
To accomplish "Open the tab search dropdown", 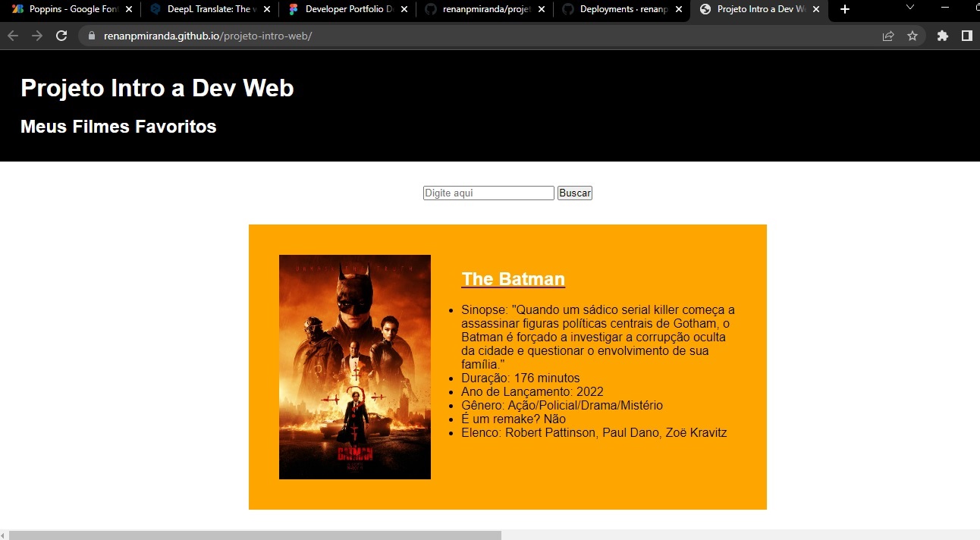I will pyautogui.click(x=910, y=8).
